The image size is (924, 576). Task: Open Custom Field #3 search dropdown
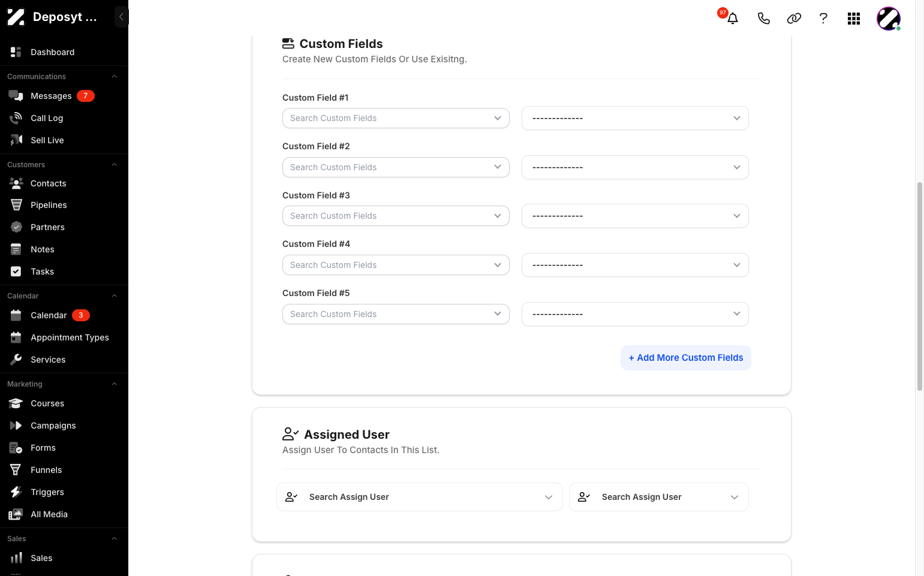[x=396, y=216]
